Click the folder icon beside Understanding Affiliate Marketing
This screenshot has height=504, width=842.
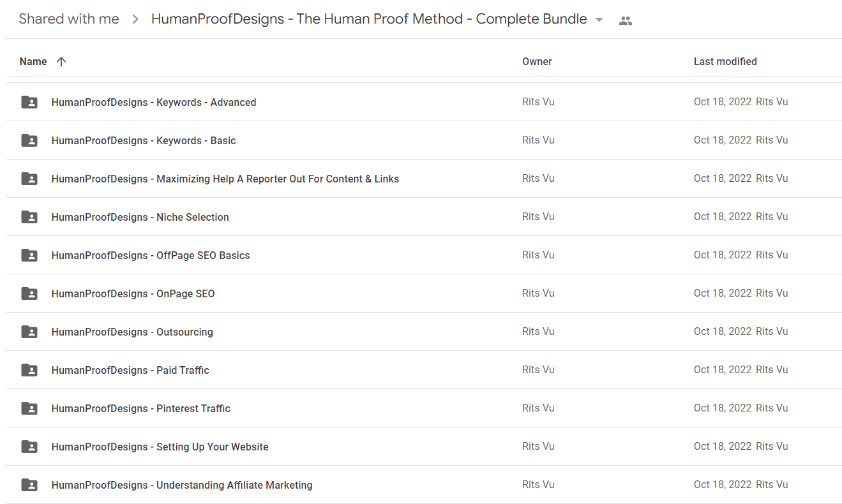pyautogui.click(x=29, y=485)
